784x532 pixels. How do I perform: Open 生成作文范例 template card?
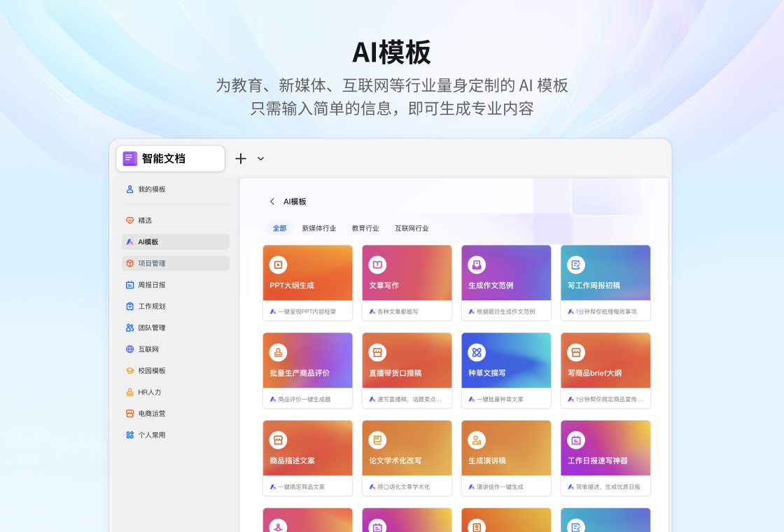point(506,283)
